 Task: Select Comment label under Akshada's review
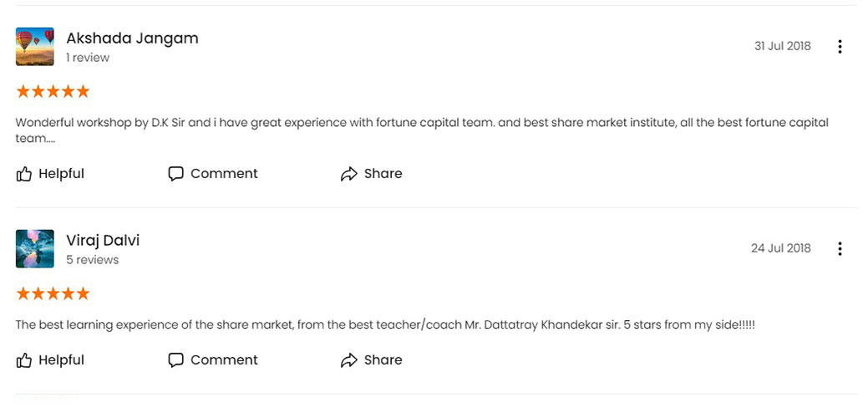(224, 174)
